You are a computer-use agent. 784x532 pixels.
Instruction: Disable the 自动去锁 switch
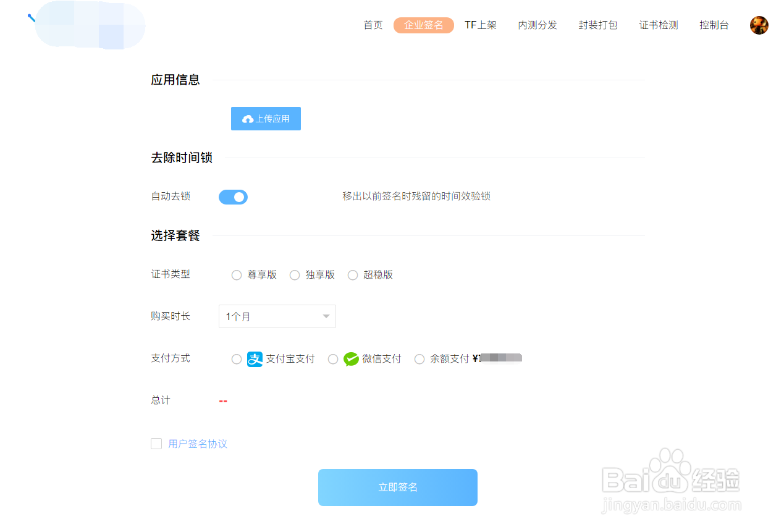click(x=233, y=196)
